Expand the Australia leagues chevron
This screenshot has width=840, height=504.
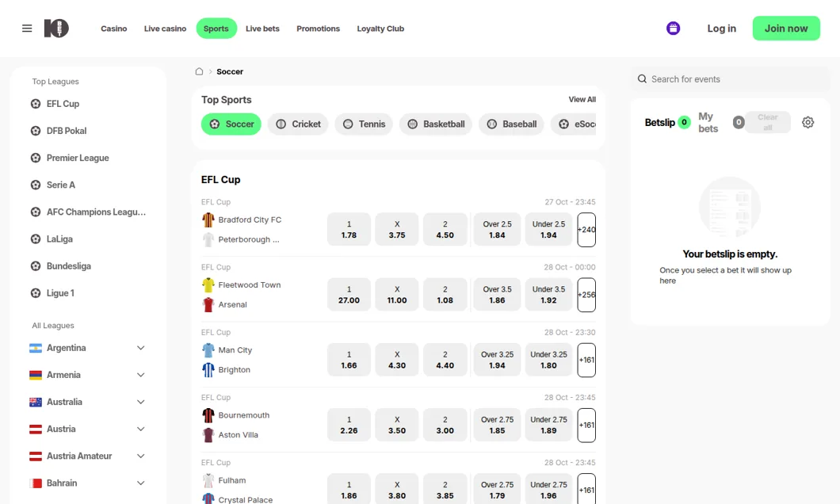(x=141, y=403)
